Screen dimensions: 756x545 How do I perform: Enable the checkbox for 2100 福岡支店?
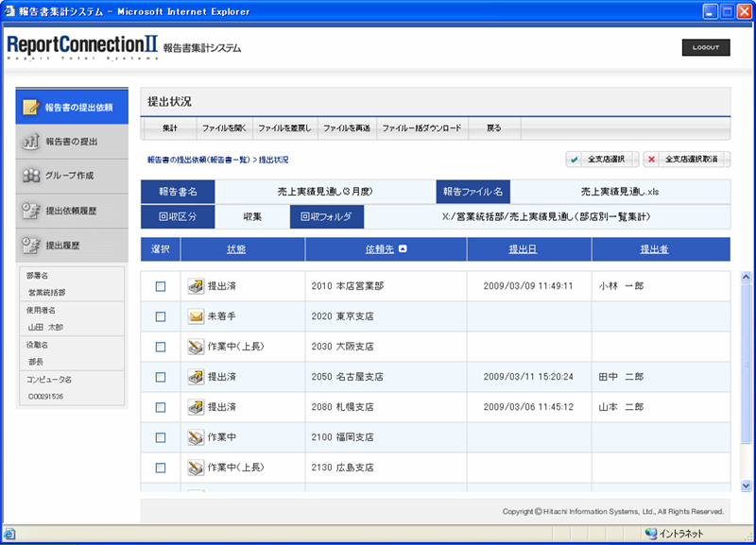click(x=161, y=437)
